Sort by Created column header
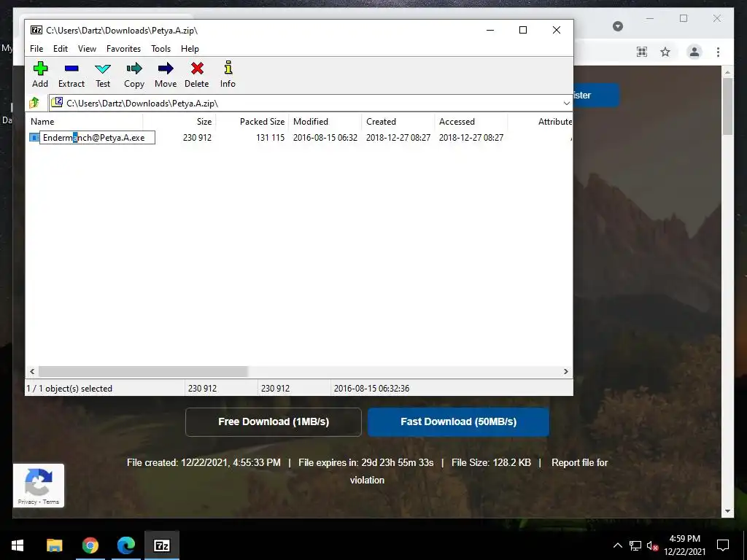The width and height of the screenshot is (747, 560). click(x=398, y=122)
